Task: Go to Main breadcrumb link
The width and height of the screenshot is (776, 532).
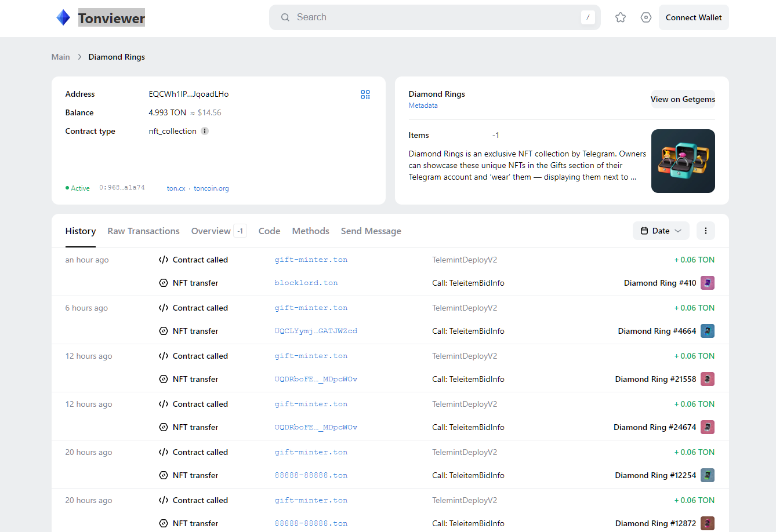Action: point(60,57)
